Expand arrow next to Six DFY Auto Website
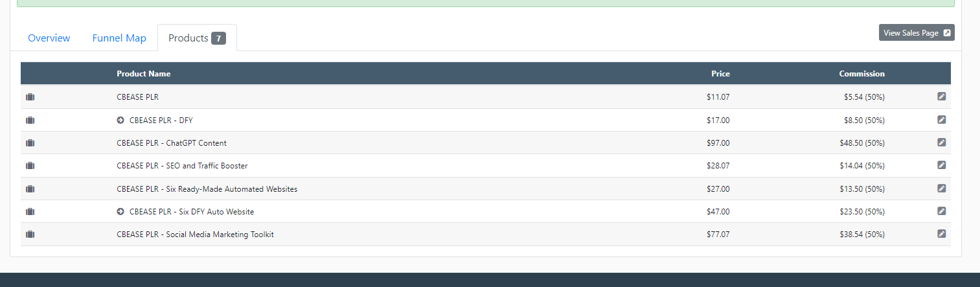 [x=120, y=212]
